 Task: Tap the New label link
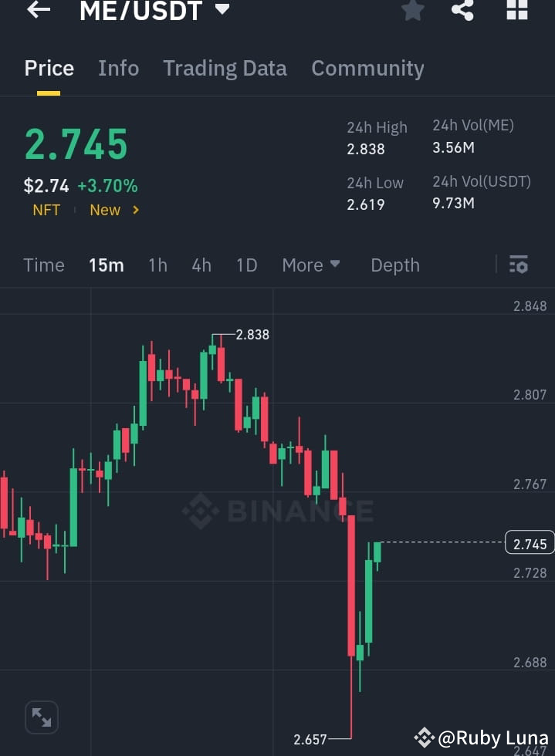104,209
